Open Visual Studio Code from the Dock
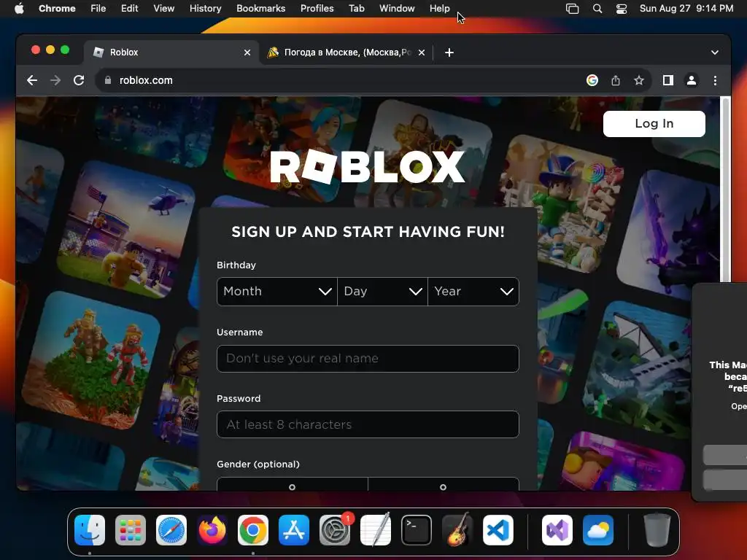 pyautogui.click(x=498, y=530)
